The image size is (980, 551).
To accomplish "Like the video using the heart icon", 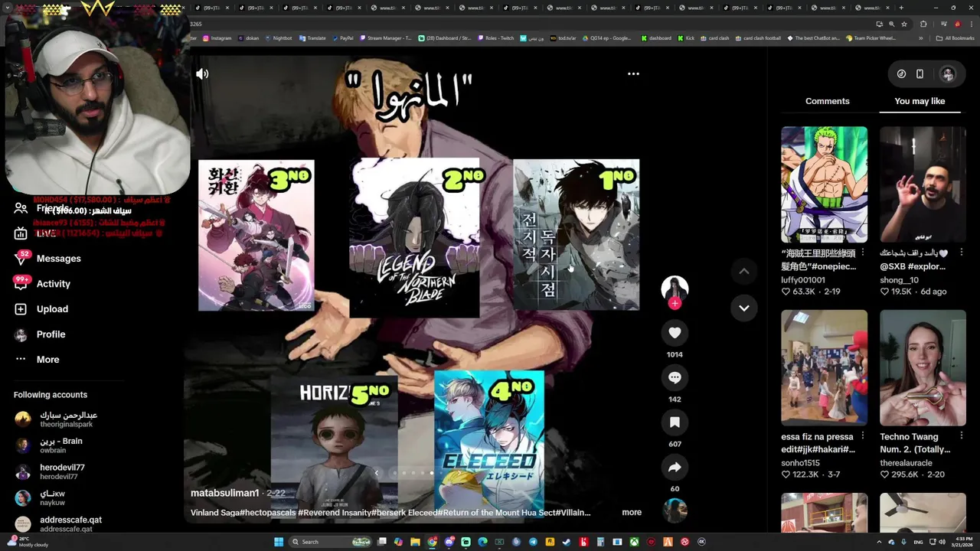I will (x=675, y=333).
